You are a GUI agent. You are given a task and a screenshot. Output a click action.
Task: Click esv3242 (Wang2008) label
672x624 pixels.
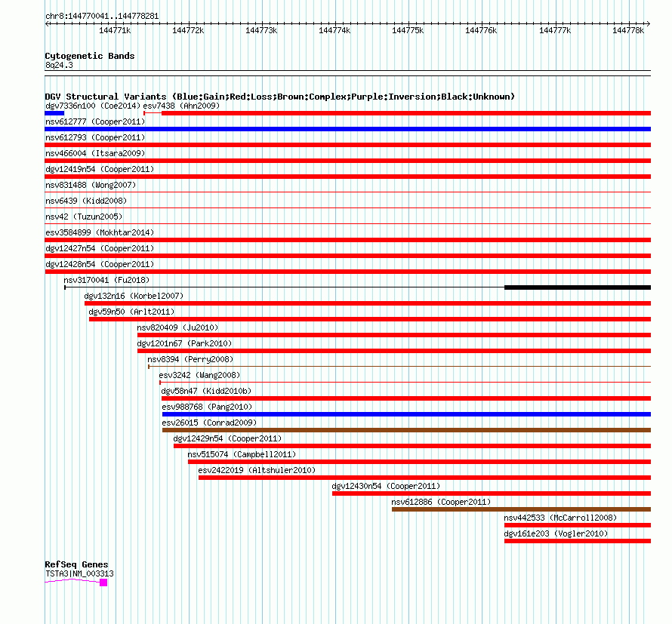pyautogui.click(x=200, y=375)
